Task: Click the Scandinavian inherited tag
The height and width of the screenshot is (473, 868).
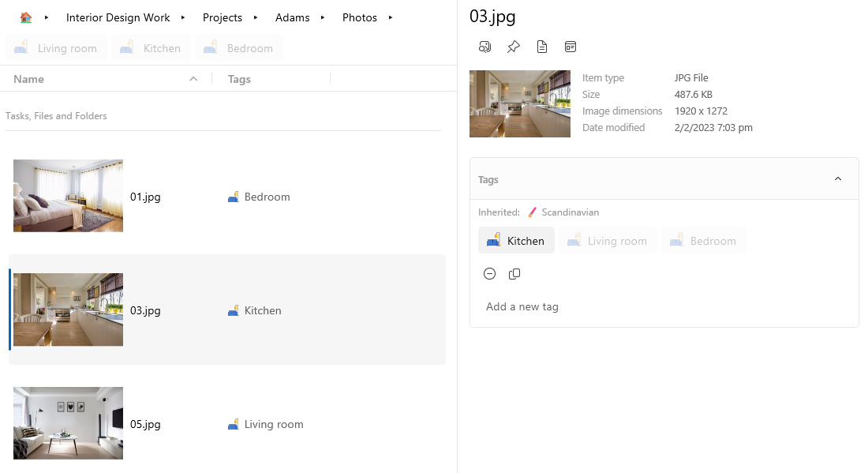Action: click(563, 212)
